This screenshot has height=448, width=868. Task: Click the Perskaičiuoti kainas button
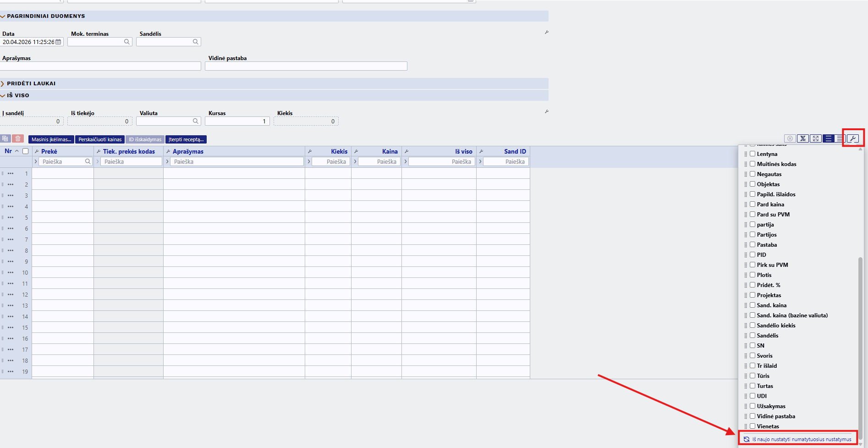click(100, 139)
